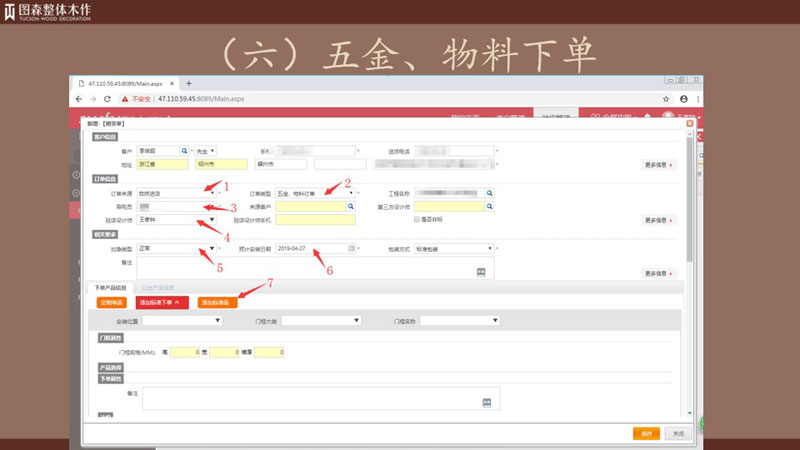
Task: Bookmark the page with the star icon
Action: click(x=666, y=100)
